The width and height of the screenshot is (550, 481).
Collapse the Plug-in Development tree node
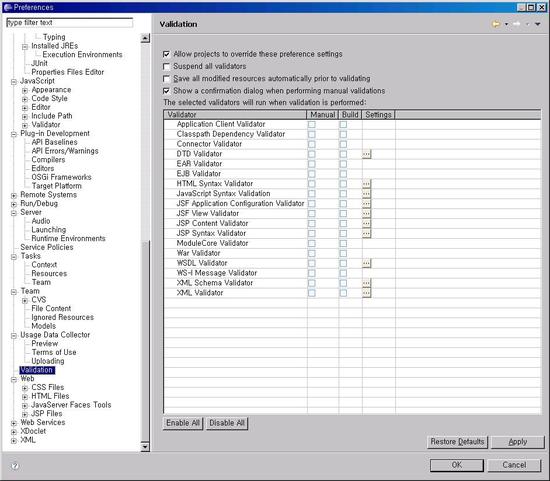point(14,134)
